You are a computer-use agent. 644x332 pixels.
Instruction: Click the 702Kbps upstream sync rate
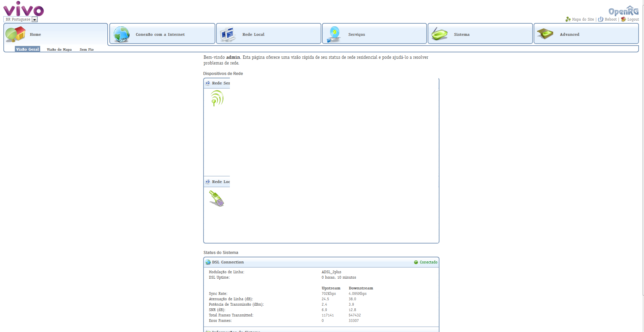click(329, 294)
